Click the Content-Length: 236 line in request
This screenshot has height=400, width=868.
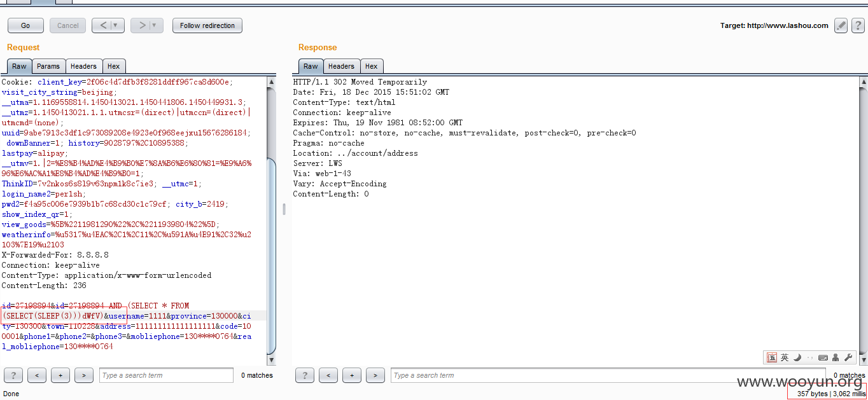pos(44,286)
